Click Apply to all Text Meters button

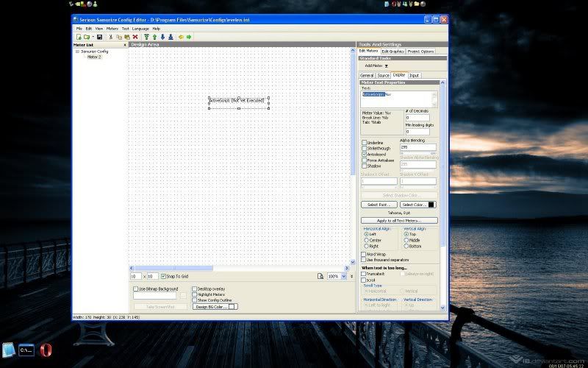399,220
